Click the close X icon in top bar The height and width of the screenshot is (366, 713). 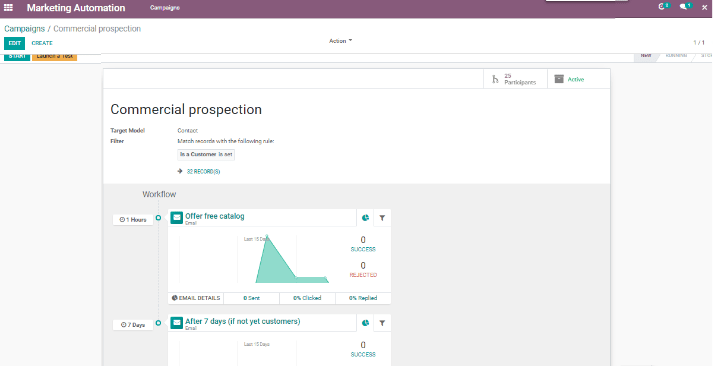coord(704,8)
